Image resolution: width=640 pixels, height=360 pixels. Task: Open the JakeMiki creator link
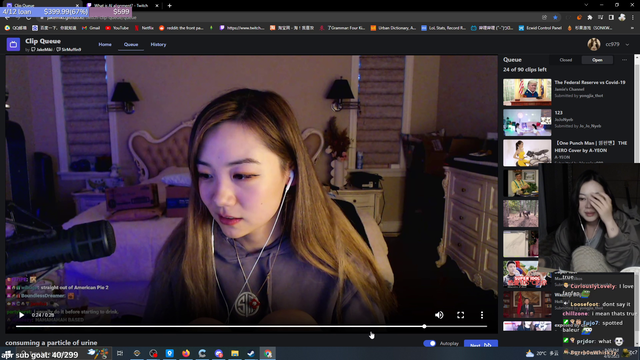click(42, 49)
